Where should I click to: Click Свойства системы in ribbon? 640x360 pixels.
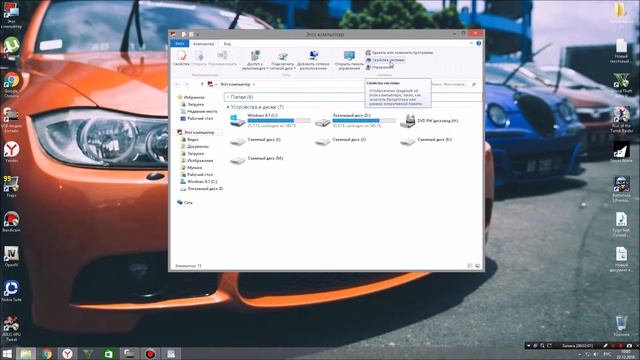385,60
